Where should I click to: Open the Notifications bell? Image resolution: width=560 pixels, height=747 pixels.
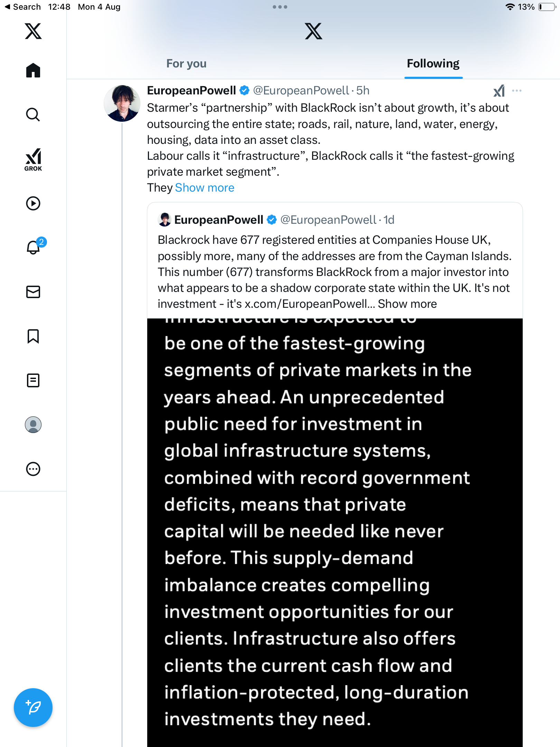33,247
